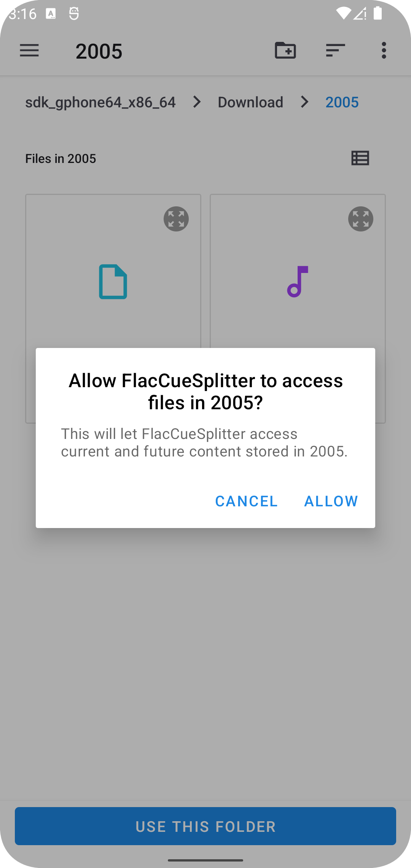The height and width of the screenshot is (868, 411).
Task: Go to sdk_gphone64_x86_64 breadcrumb
Action: [x=100, y=102]
